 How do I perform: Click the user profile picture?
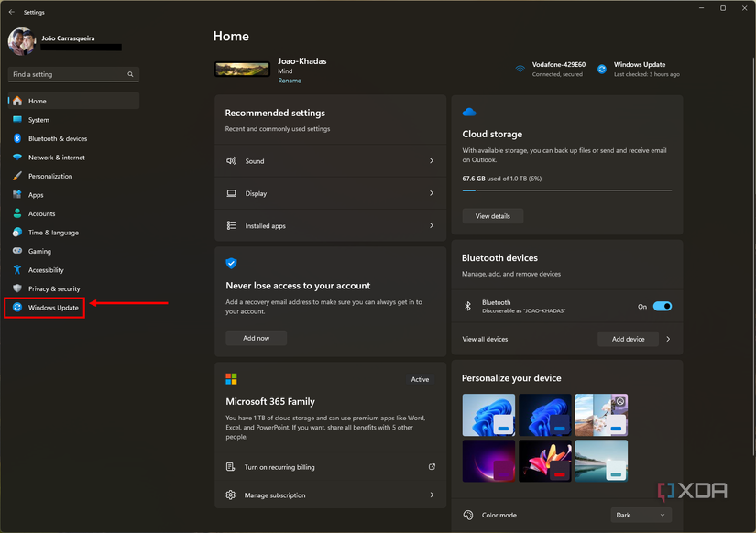click(22, 41)
